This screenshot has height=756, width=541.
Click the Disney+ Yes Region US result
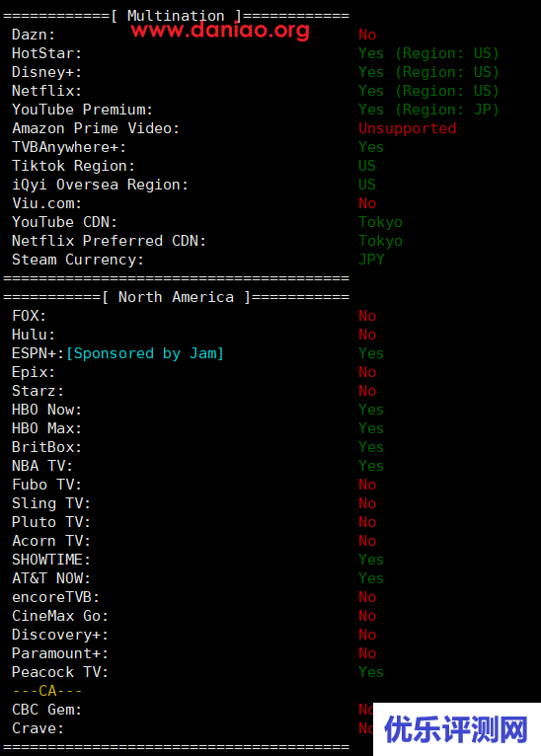(428, 72)
